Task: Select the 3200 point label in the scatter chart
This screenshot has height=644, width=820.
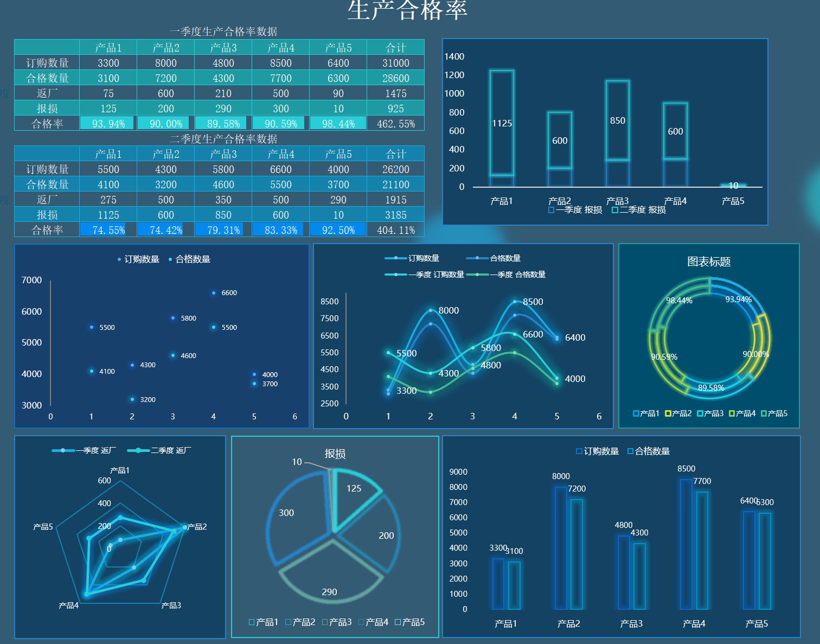Action: [x=148, y=400]
